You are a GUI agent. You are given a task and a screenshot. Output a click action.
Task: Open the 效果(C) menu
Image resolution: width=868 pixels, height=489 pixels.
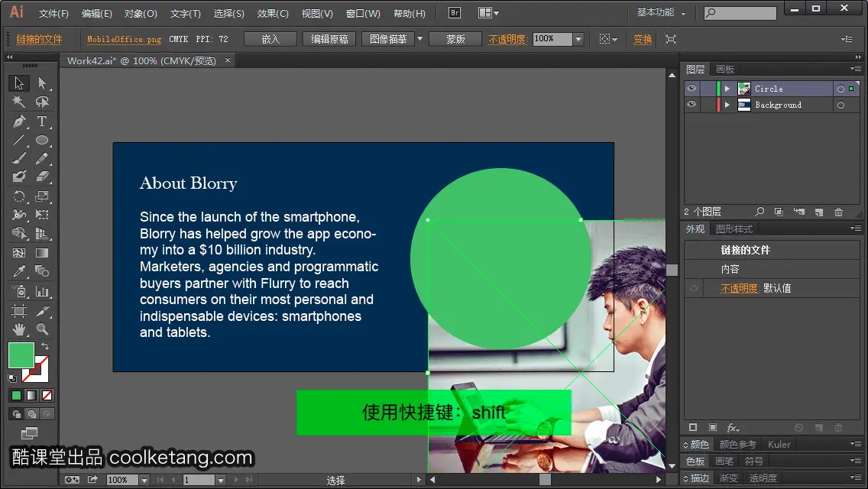273,13
